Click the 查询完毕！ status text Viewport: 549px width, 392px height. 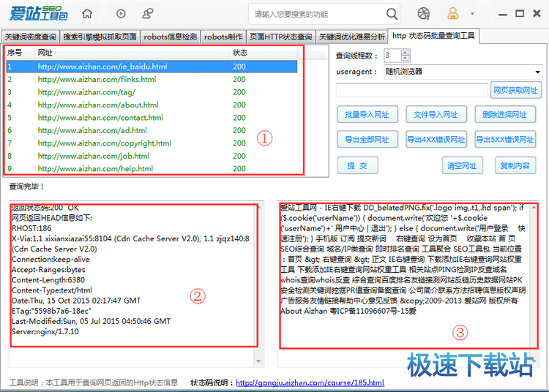click(x=26, y=186)
